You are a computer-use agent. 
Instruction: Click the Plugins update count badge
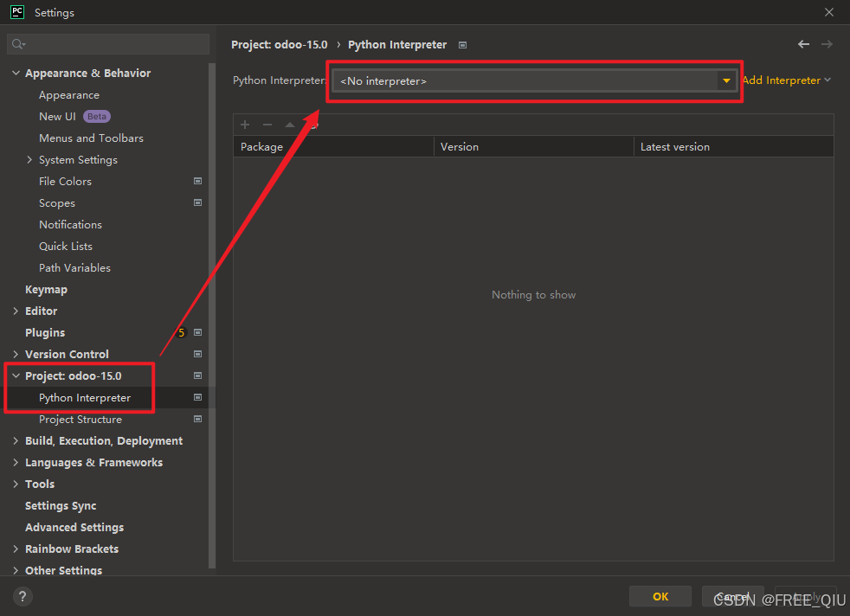click(182, 332)
